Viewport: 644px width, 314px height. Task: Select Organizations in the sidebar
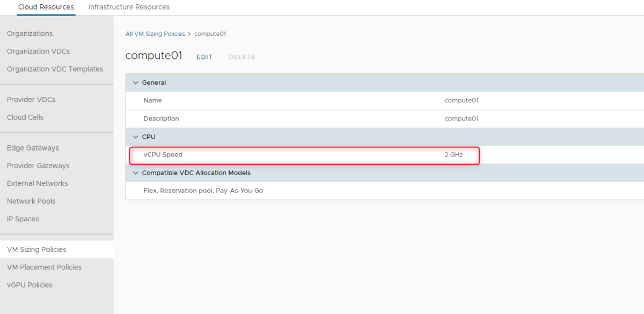(x=30, y=33)
